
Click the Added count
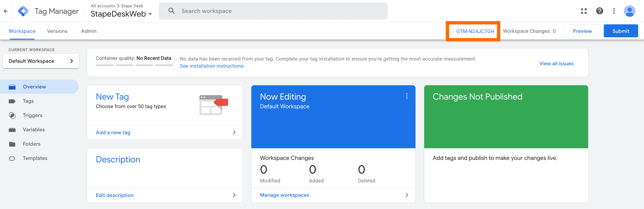pos(313,169)
